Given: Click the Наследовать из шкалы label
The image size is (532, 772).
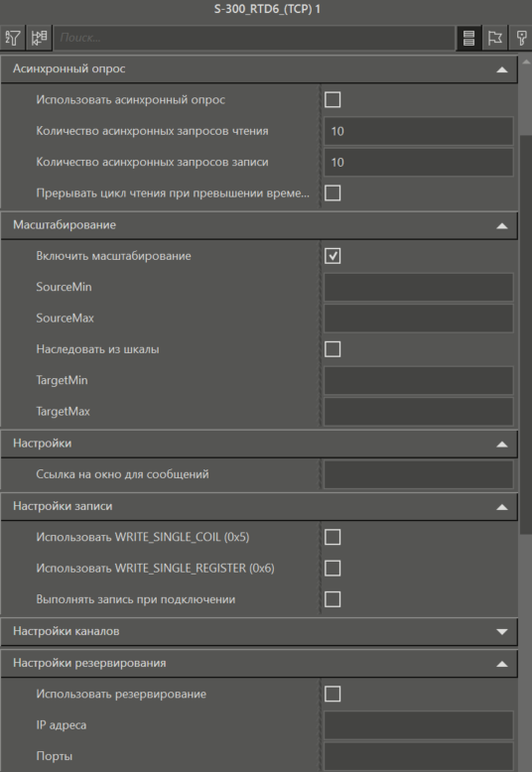Looking at the screenshot, I should (97, 349).
